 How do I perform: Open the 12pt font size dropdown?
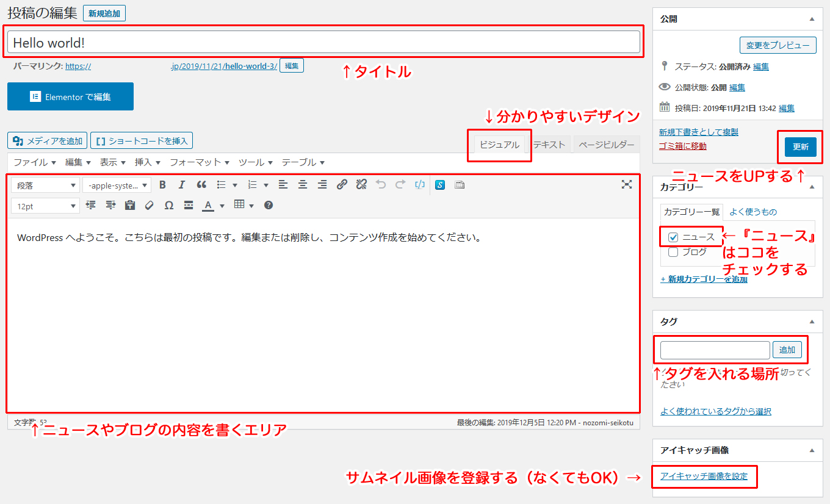(46, 206)
